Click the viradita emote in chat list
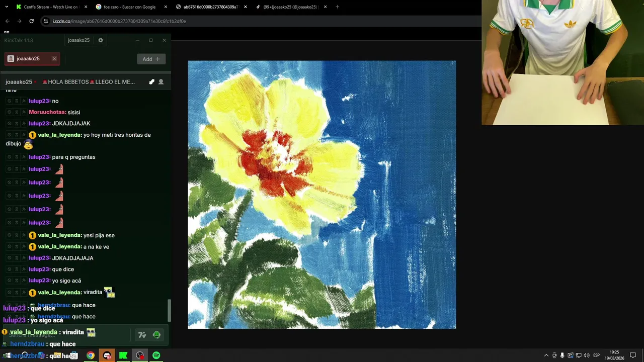Screen dimensions: 644x362 110,292
